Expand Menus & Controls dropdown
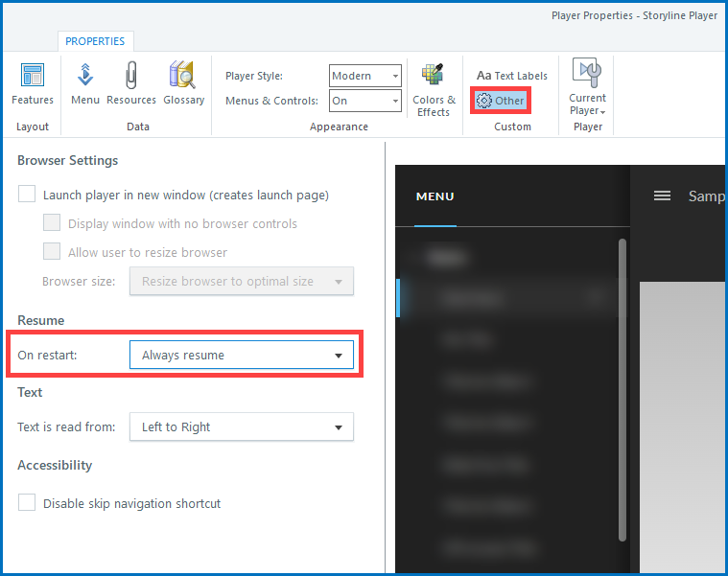The height and width of the screenshot is (576, 728). pos(365,101)
